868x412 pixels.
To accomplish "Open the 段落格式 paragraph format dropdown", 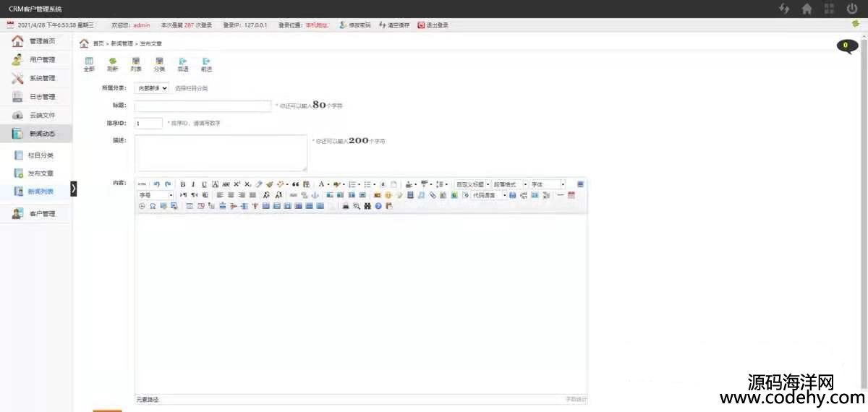I will pyautogui.click(x=510, y=184).
